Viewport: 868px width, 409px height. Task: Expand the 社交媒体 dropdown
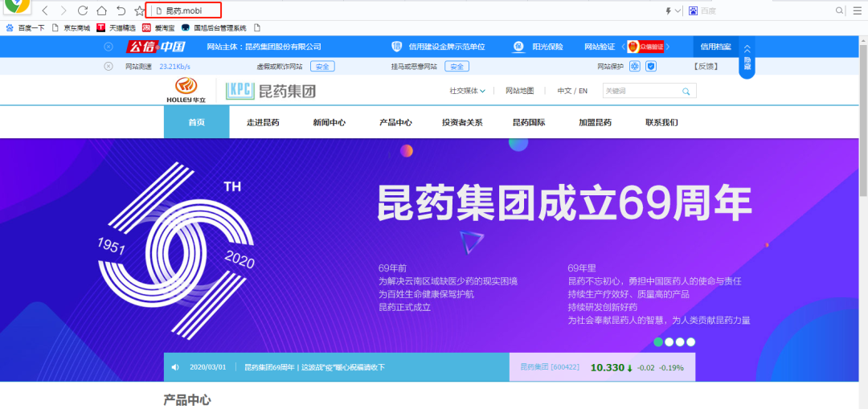467,91
